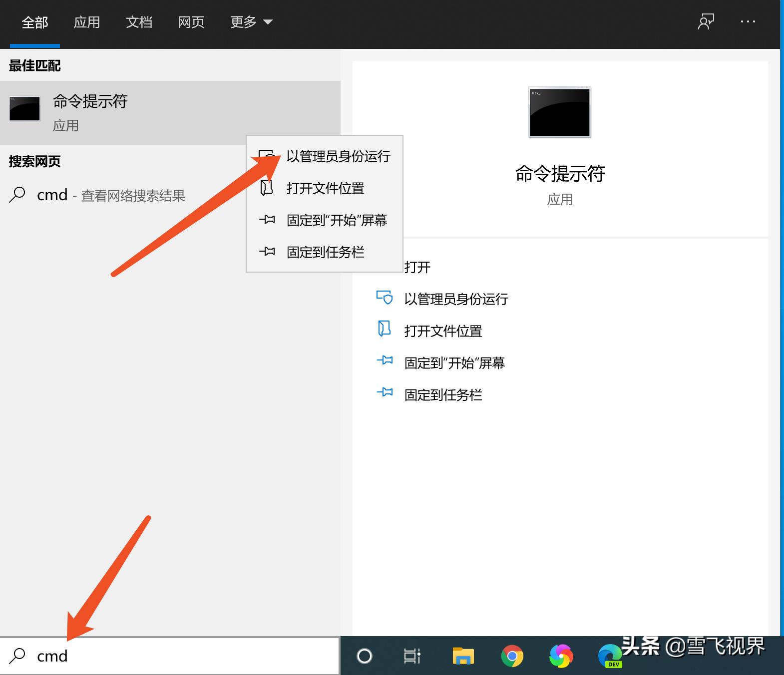
Task: Launch Edge Dev from the taskbar
Action: pos(610,656)
